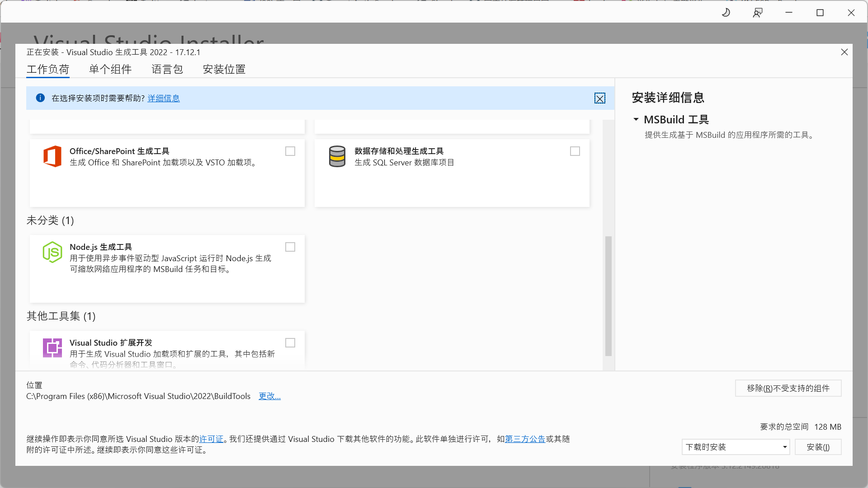868x488 pixels.
Task: Switch to the 单个组件 tab
Action: pyautogui.click(x=110, y=69)
